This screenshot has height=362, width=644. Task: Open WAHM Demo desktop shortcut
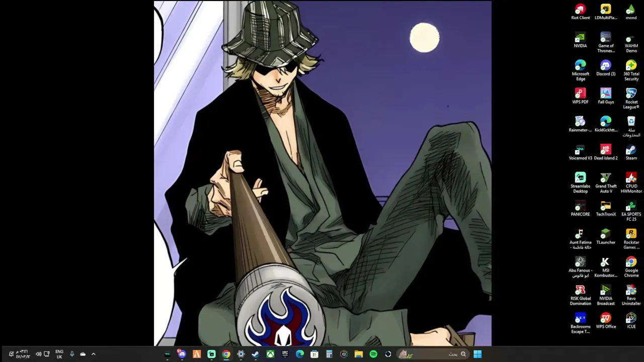coord(631,42)
